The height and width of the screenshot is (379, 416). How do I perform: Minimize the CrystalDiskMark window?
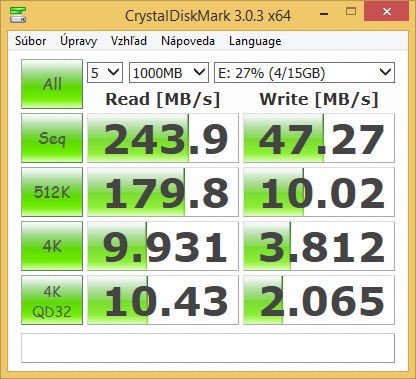324,13
